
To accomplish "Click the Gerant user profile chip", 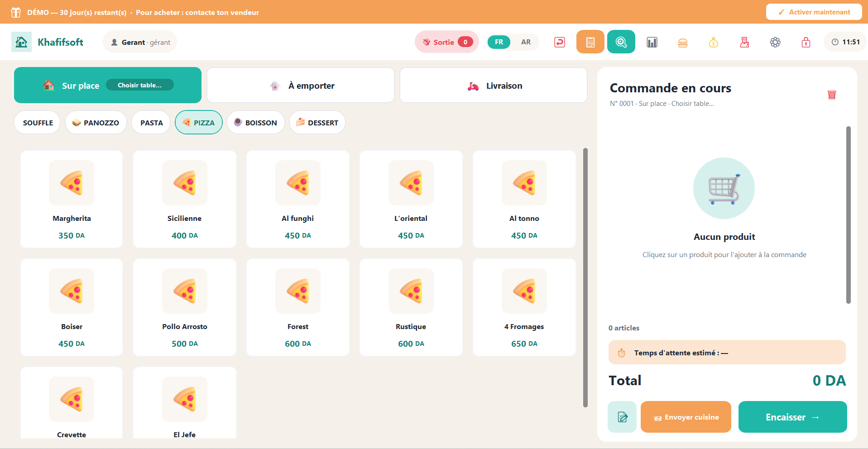I will (x=140, y=42).
